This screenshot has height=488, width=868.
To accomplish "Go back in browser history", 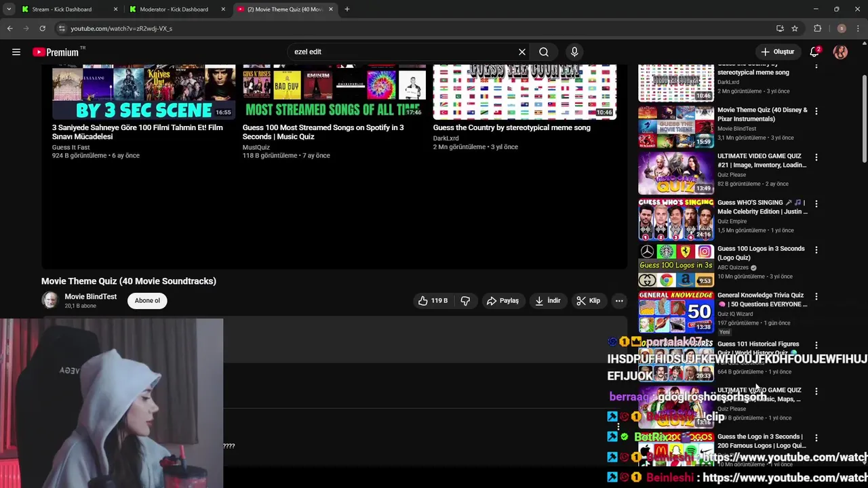I will pos(9,28).
